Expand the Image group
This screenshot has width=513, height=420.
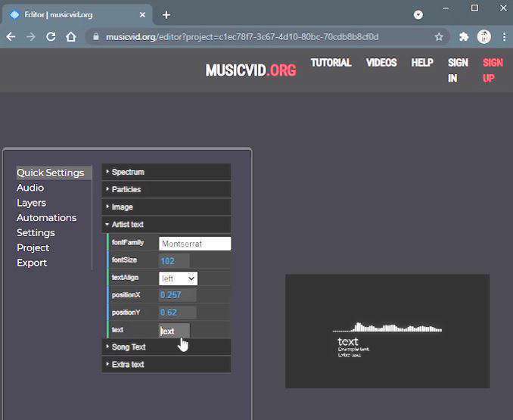click(x=166, y=207)
